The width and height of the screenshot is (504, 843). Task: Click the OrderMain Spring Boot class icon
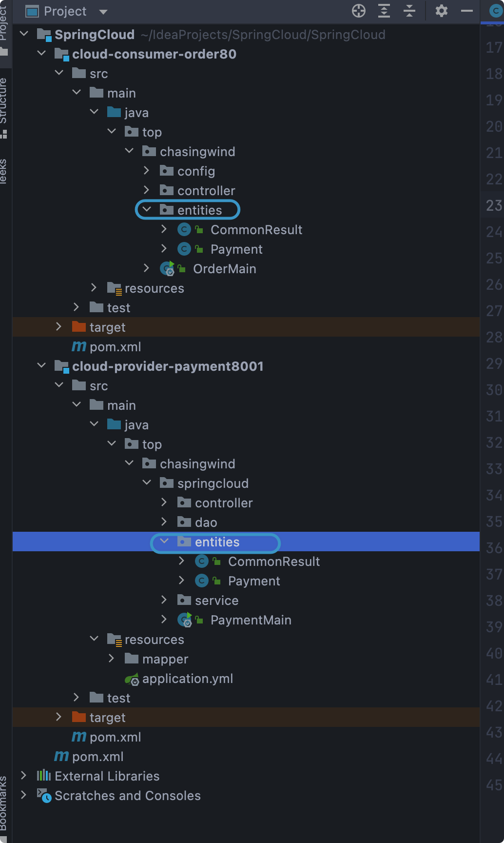pyautogui.click(x=167, y=269)
